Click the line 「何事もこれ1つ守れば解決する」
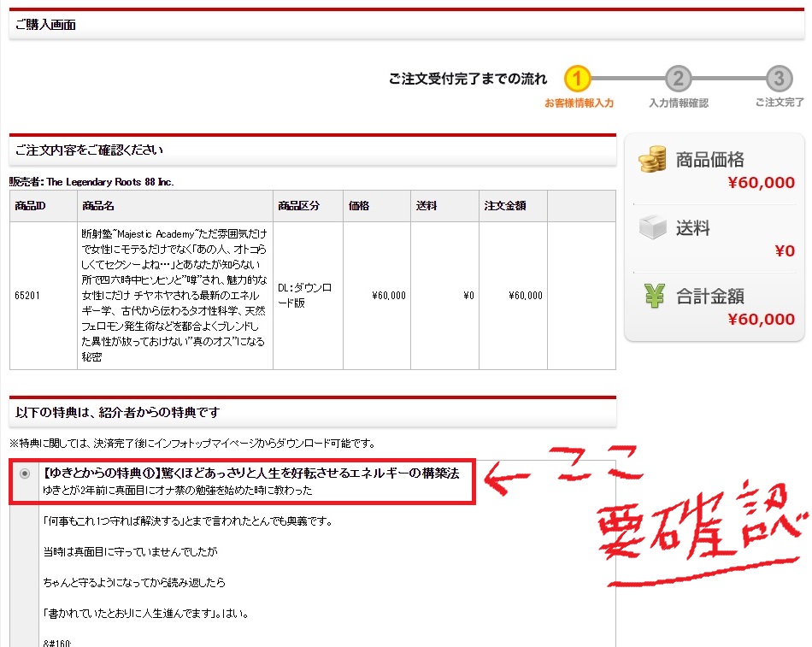The width and height of the screenshot is (812, 647). pyautogui.click(x=188, y=521)
